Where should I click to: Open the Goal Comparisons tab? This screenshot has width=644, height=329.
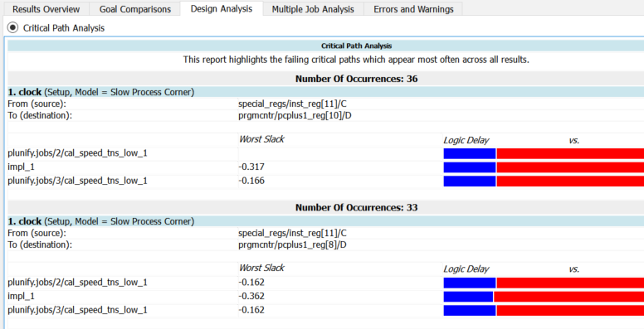tap(134, 9)
